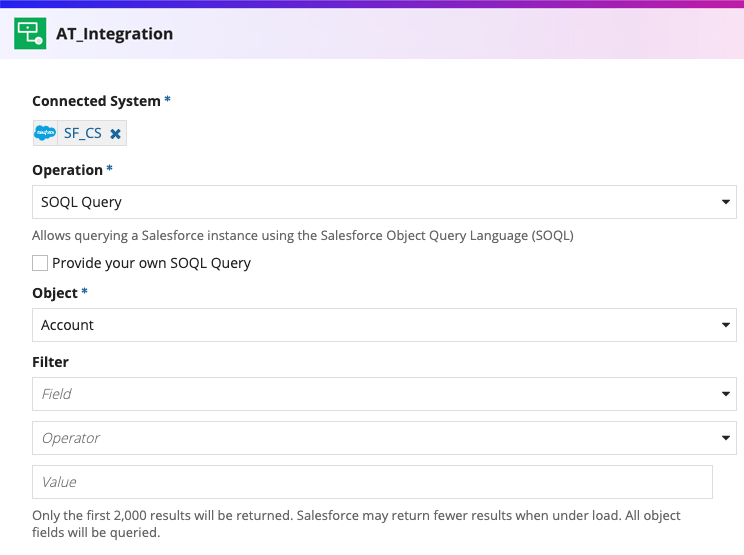Click the AT_Integration title text
This screenshot has width=744, height=555.
(114, 34)
